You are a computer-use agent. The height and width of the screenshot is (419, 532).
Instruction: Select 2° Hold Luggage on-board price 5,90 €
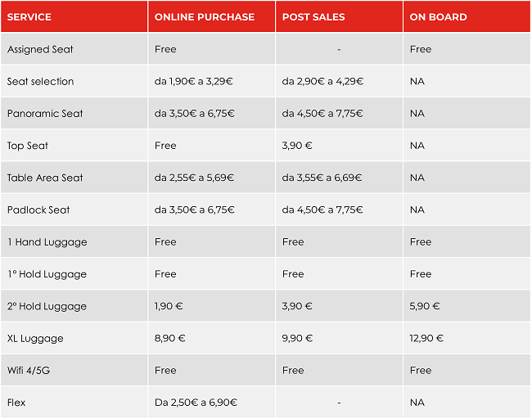pos(425,306)
